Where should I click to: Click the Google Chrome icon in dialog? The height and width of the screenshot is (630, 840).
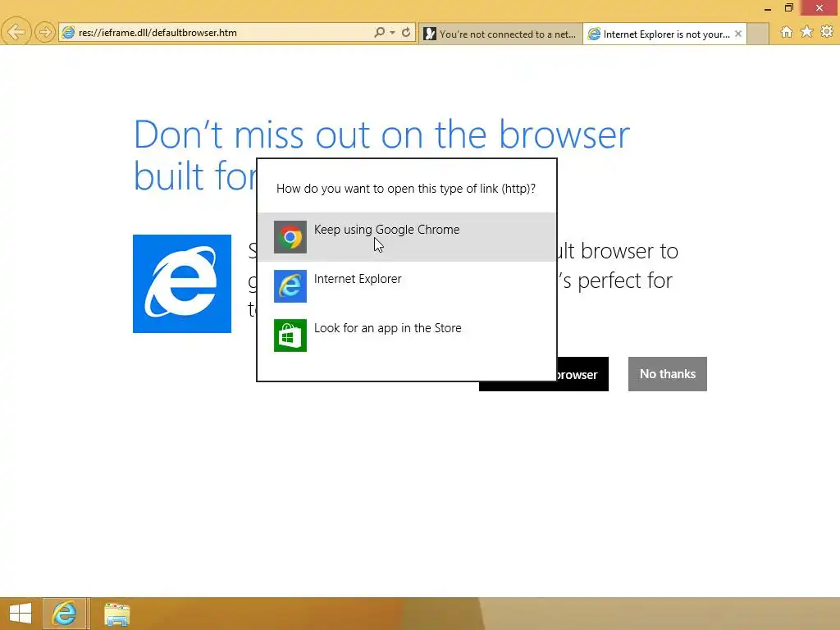290,237
